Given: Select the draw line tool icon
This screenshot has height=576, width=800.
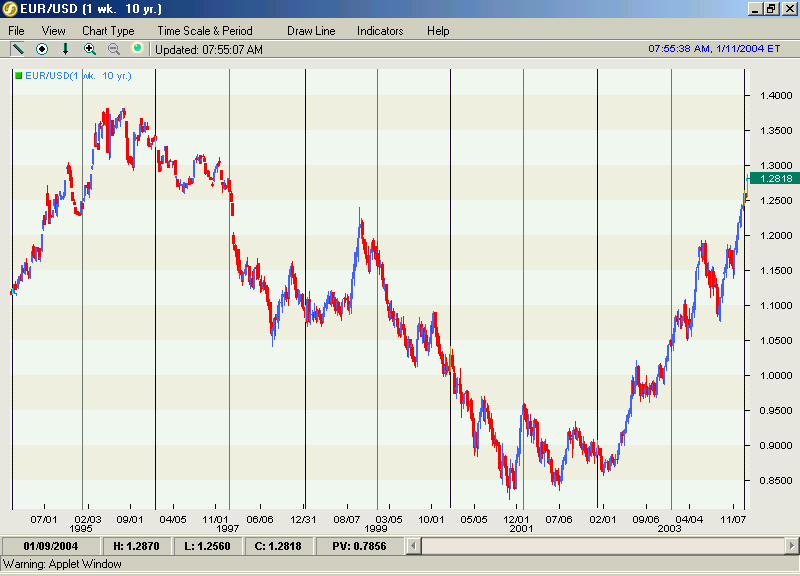Looking at the screenshot, I should click(x=18, y=49).
